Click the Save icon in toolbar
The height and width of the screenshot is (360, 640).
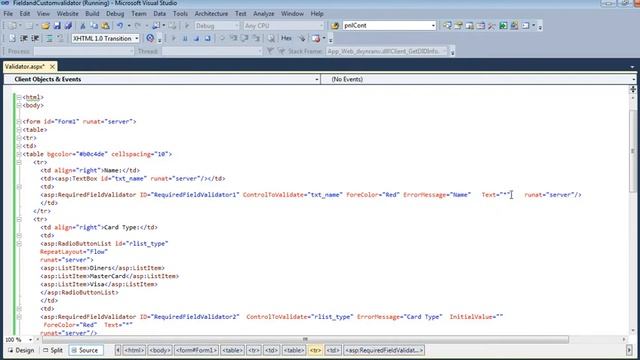(x=57, y=26)
